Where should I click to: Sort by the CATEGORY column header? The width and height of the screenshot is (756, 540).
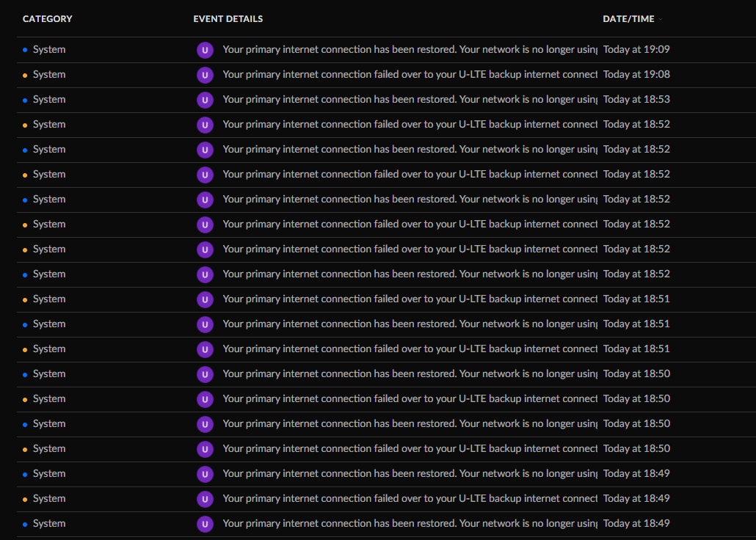pos(47,19)
